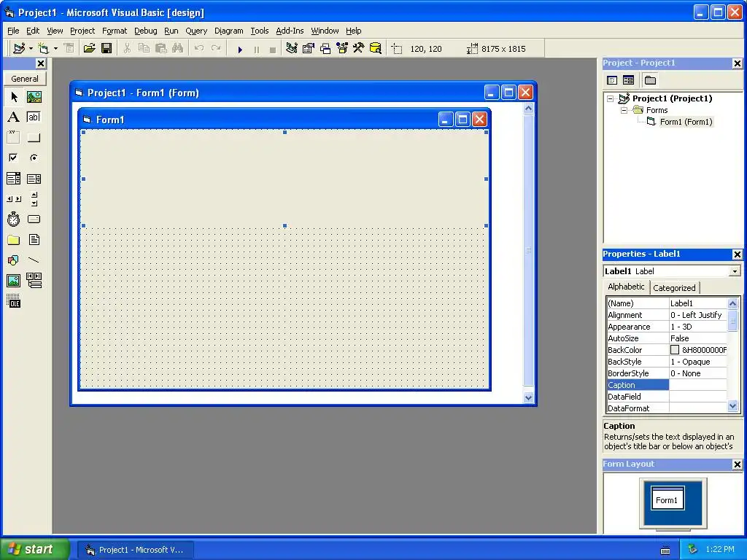Viewport: 747px width, 560px height.
Task: Select the Image control tool
Action: (x=14, y=281)
